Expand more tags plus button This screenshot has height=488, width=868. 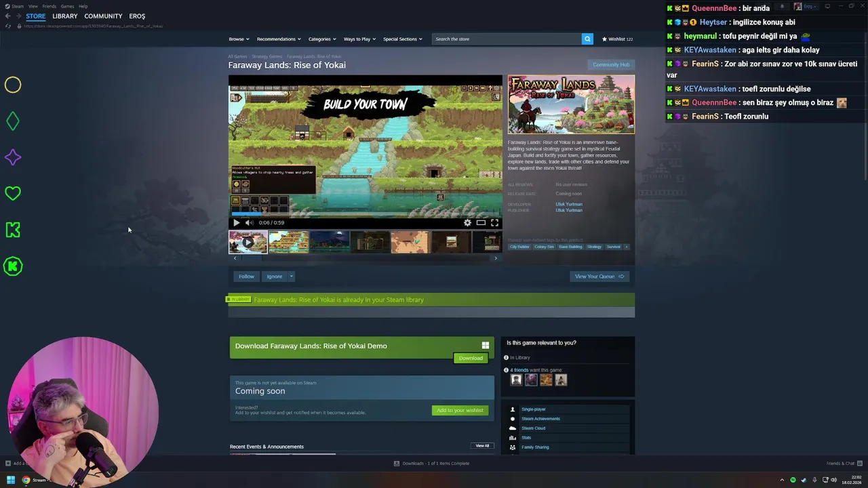(x=627, y=247)
